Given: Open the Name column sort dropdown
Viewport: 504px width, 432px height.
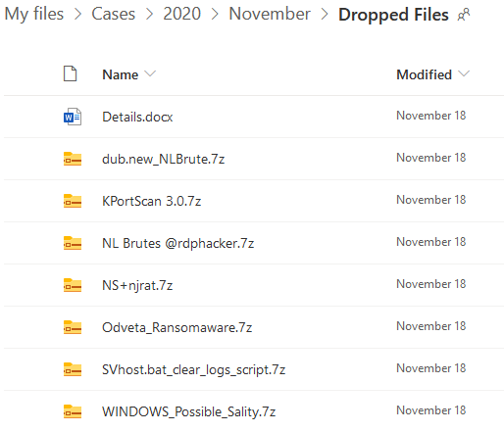Looking at the screenshot, I should click(150, 73).
